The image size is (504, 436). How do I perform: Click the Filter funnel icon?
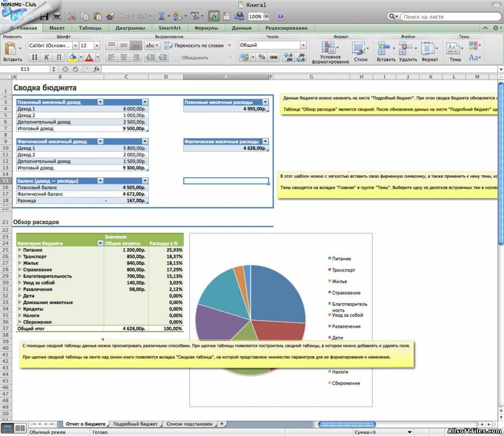click(195, 16)
